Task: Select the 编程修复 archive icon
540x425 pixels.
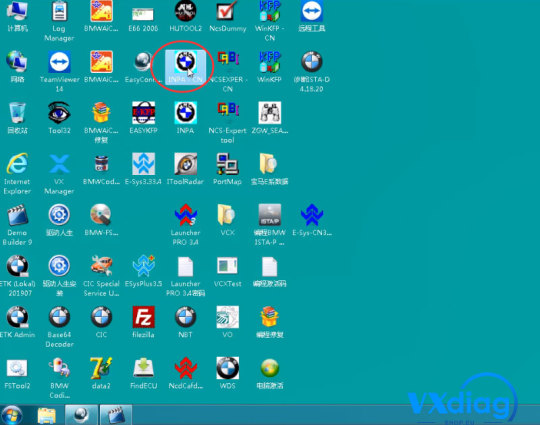Action: click(270, 322)
